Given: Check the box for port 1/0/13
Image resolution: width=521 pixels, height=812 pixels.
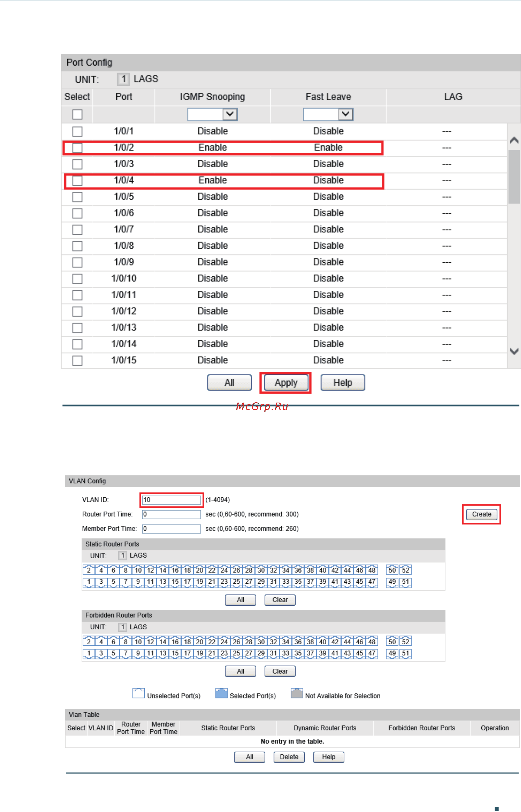Looking at the screenshot, I should click(x=78, y=328).
